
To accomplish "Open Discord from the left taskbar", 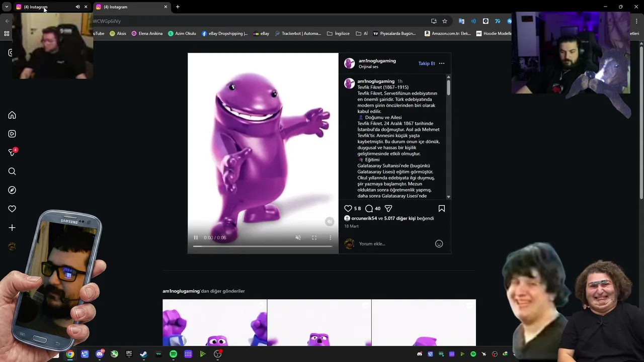I will 100,354.
